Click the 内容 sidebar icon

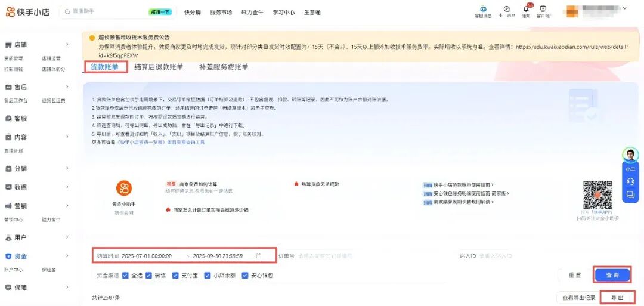[8, 137]
